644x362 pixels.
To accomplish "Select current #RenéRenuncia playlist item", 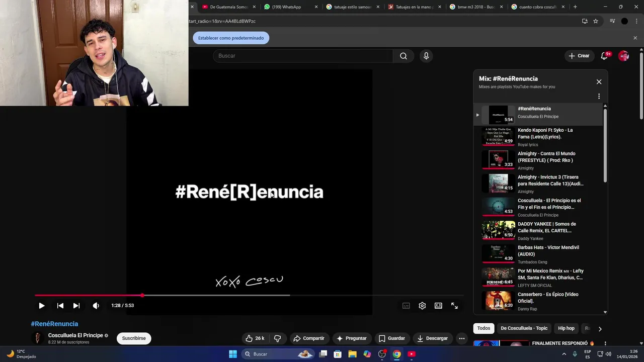I will (538, 114).
